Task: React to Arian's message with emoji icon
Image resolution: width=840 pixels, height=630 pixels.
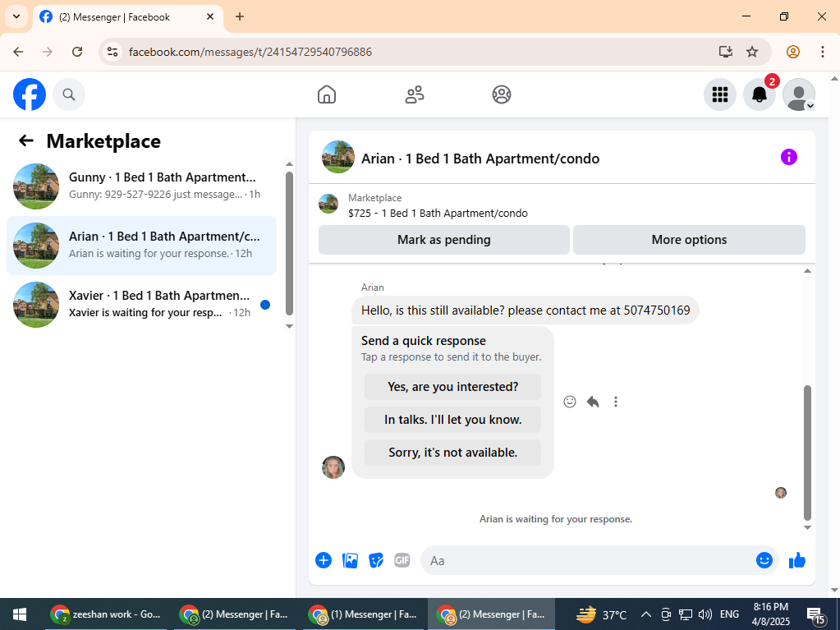Action: [x=570, y=402]
